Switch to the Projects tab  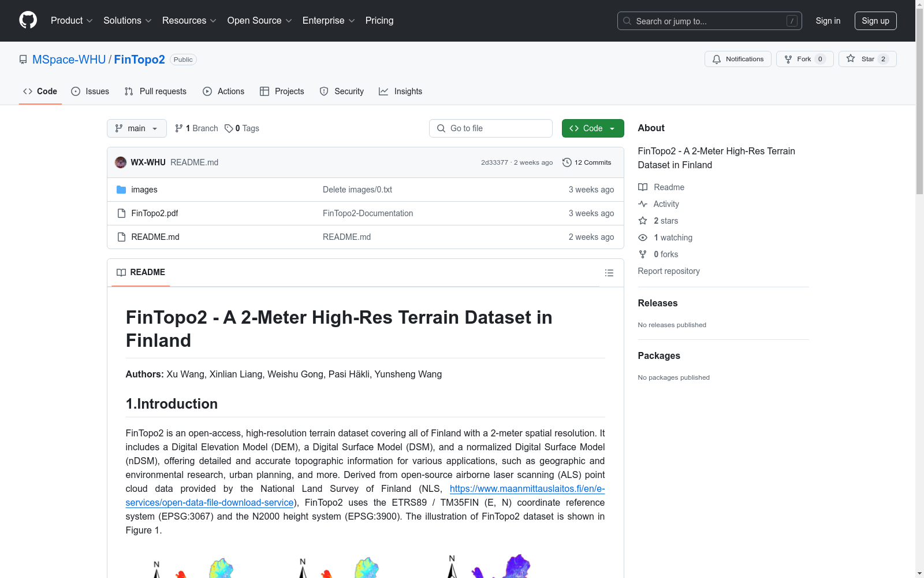282,91
